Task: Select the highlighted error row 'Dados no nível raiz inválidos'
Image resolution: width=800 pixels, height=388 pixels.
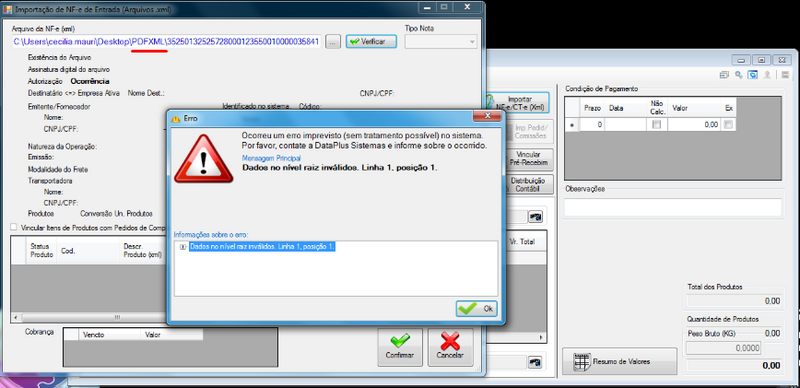Action: (262, 247)
